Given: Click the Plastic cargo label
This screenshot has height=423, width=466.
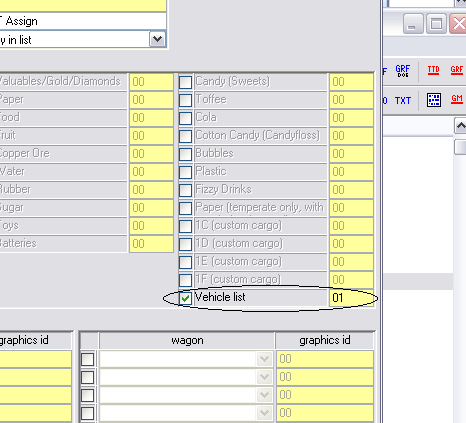Looking at the screenshot, I should click(211, 171).
